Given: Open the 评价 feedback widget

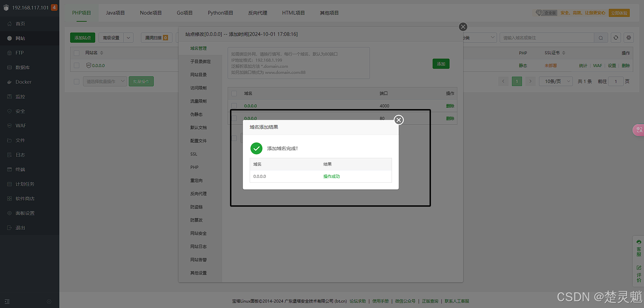Looking at the screenshot, I should click(x=639, y=274).
